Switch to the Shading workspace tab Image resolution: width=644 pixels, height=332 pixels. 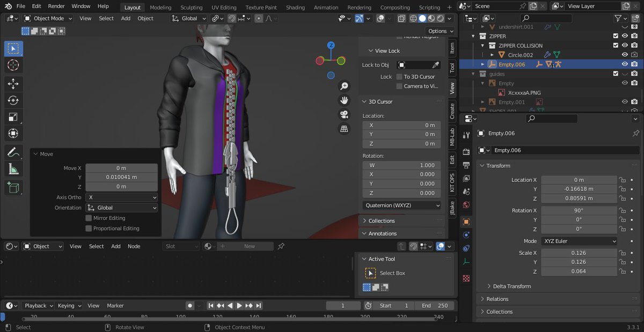coord(295,8)
